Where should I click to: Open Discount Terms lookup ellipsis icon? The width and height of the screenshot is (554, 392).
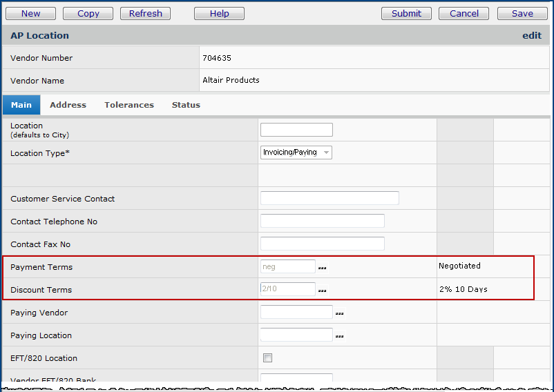click(322, 291)
